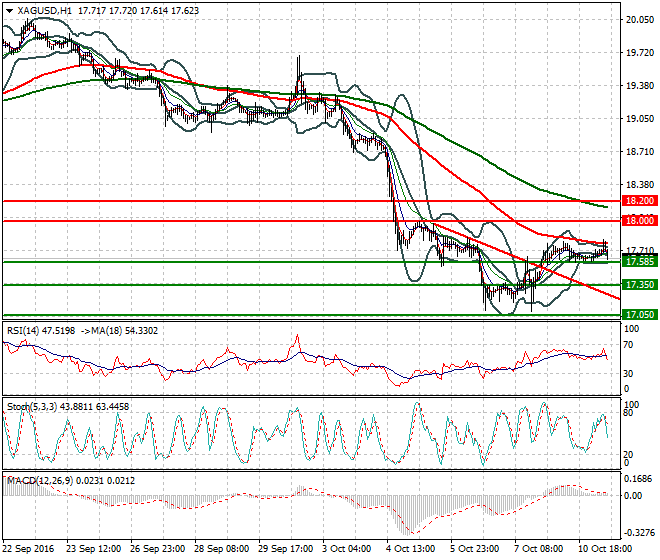Click the 26 Sep 23:00 time axis label
The height and width of the screenshot is (560, 660).
158,549
